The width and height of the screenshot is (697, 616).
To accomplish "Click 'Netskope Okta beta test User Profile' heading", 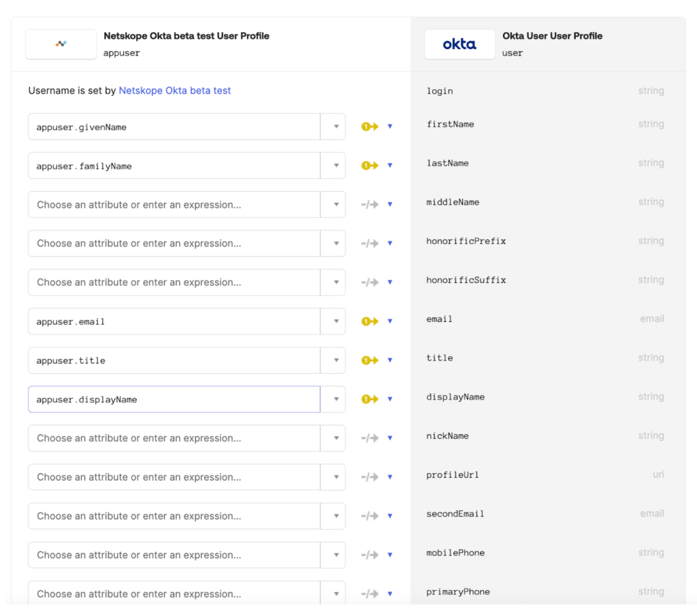I will pyautogui.click(x=187, y=36).
